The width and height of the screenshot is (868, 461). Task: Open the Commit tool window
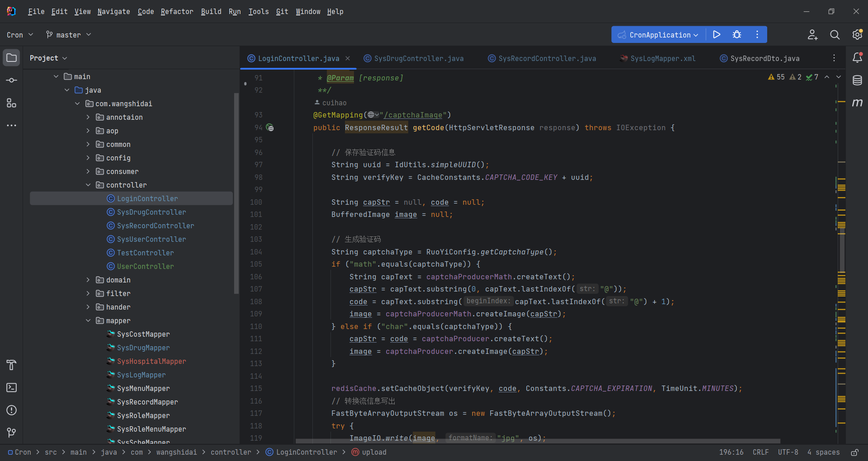[x=12, y=80]
